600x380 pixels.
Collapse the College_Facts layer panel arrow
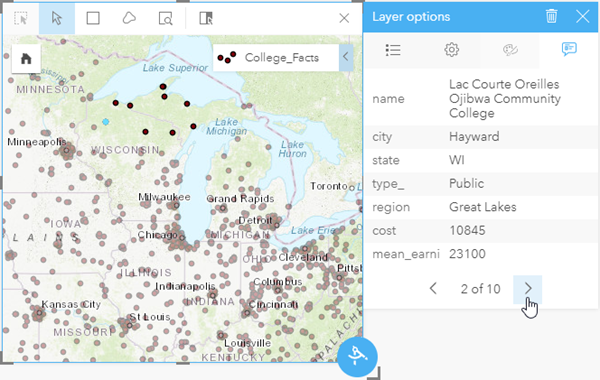point(346,57)
